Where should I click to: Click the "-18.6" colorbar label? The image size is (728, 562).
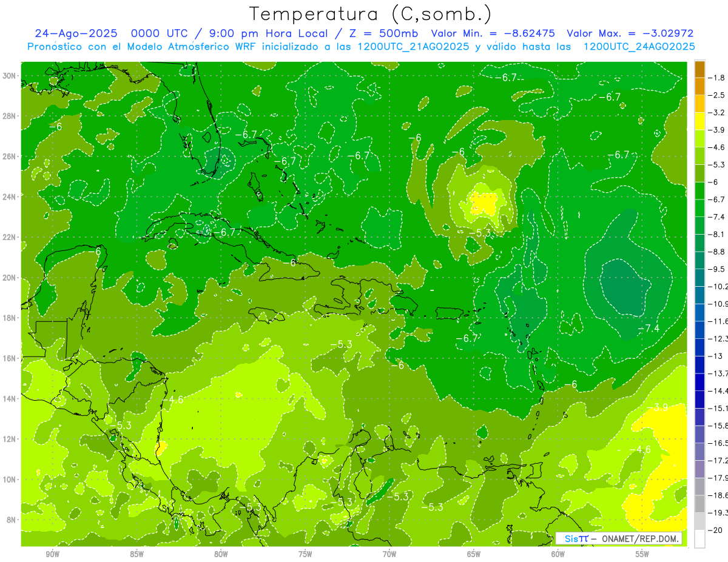718,495
